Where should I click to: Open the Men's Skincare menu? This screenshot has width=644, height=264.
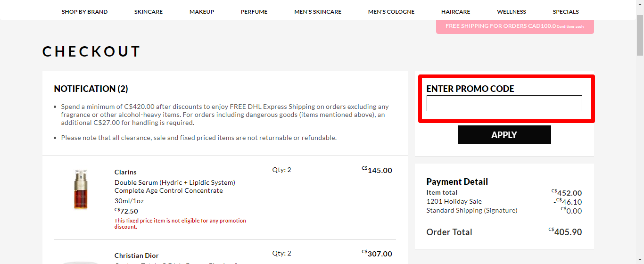(318, 12)
